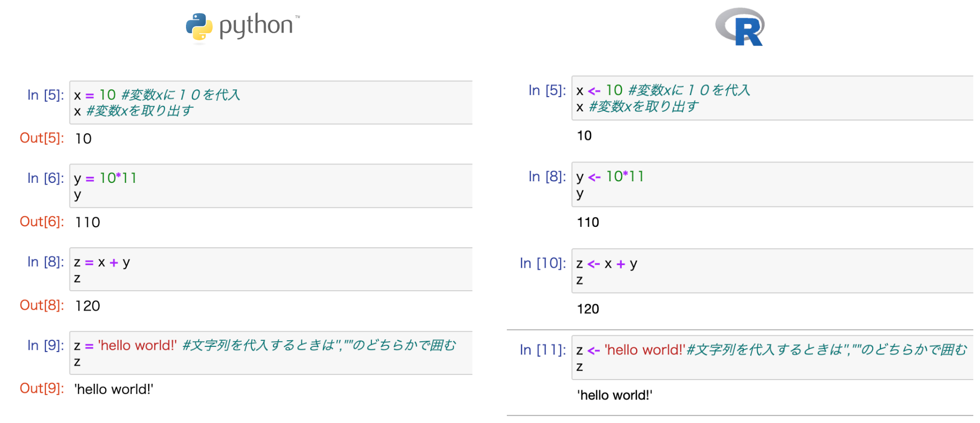Click the Python logo
This screenshot has height=423, width=980.
243,27
